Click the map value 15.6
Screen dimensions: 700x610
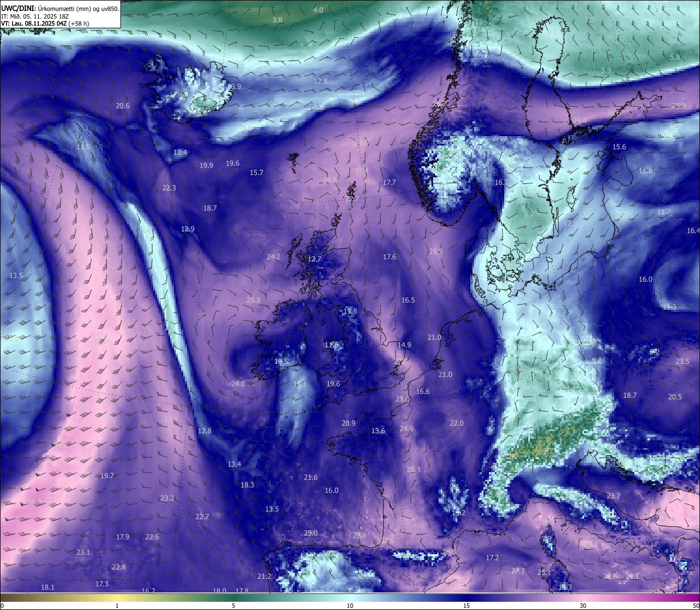(x=619, y=147)
